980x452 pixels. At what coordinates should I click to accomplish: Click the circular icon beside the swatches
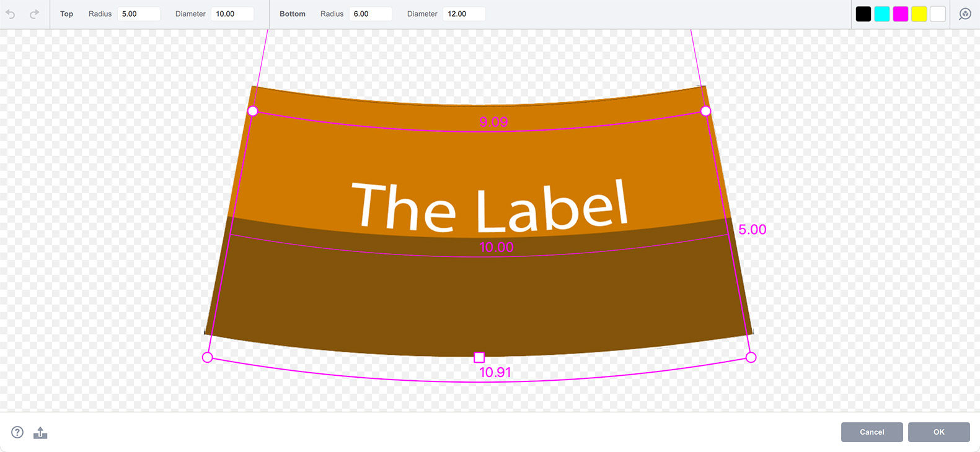(x=965, y=14)
